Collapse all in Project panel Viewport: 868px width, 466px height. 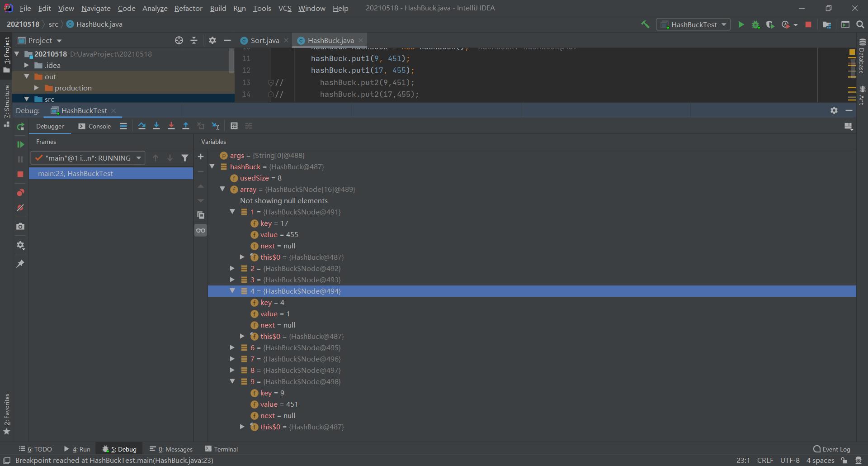tap(194, 40)
